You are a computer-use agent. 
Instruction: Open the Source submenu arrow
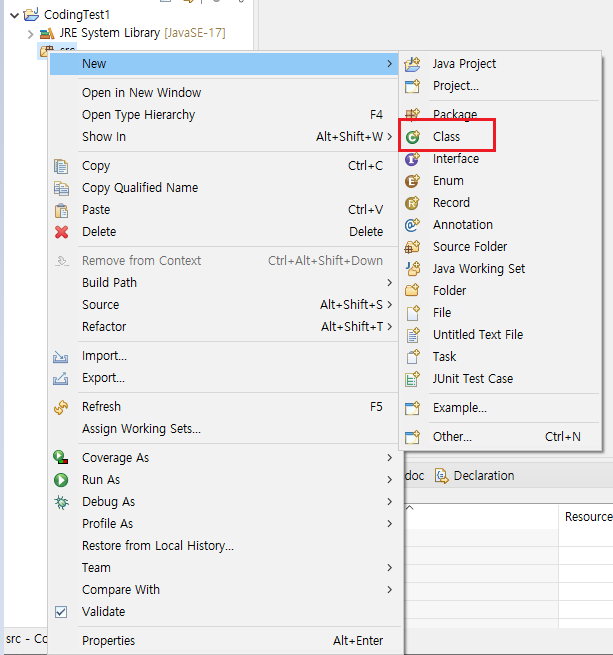pos(389,305)
